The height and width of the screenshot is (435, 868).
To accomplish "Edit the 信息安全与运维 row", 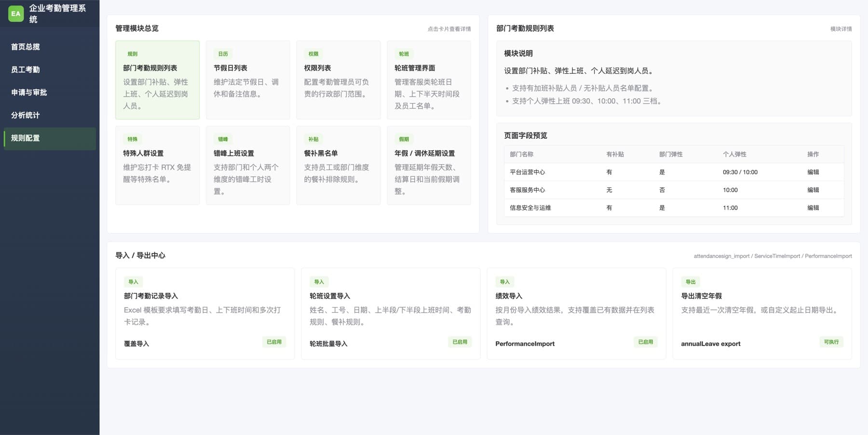I will 813,208.
